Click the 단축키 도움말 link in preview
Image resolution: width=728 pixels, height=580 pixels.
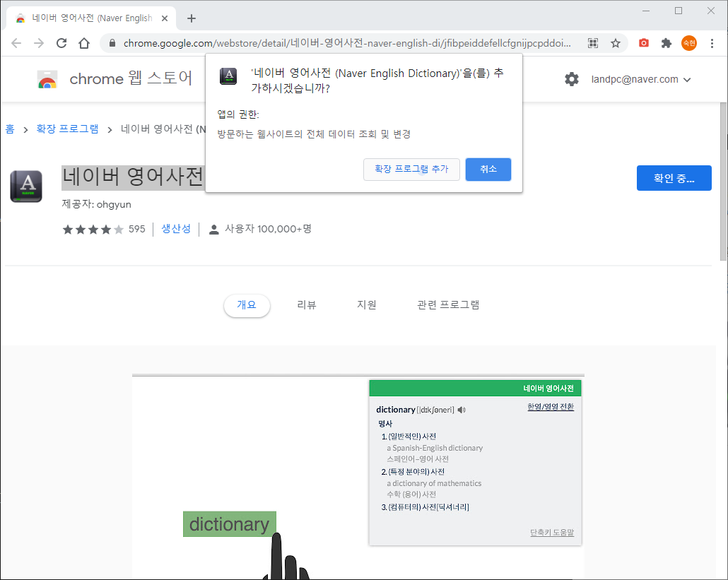[552, 533]
